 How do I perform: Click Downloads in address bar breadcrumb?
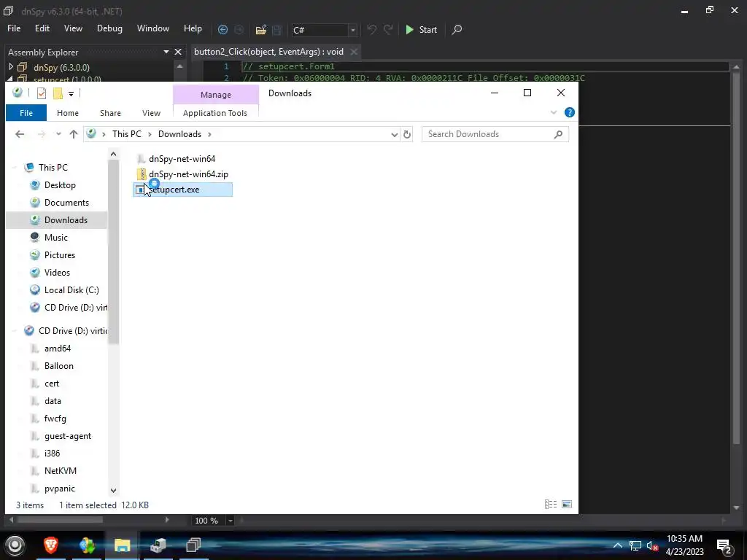point(179,134)
